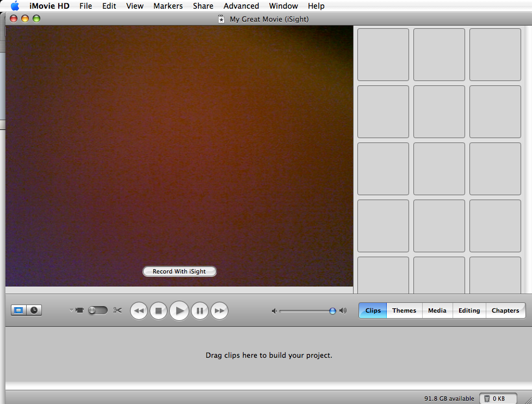Open the Advanced menu
Viewport: 532px width, 404px height.
coord(241,6)
